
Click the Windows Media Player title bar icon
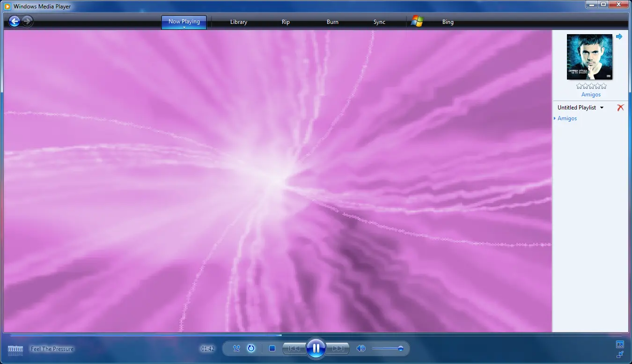(x=7, y=7)
